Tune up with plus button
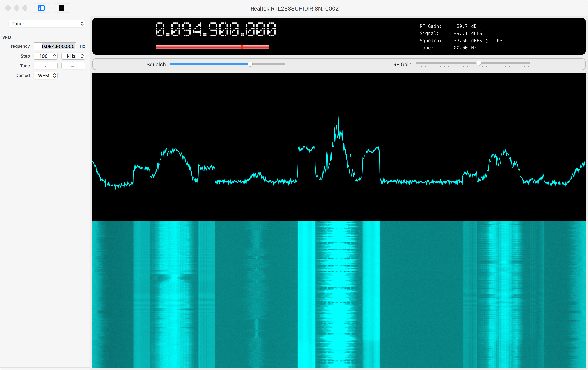Screen dimensions: 588x370 coord(73,66)
